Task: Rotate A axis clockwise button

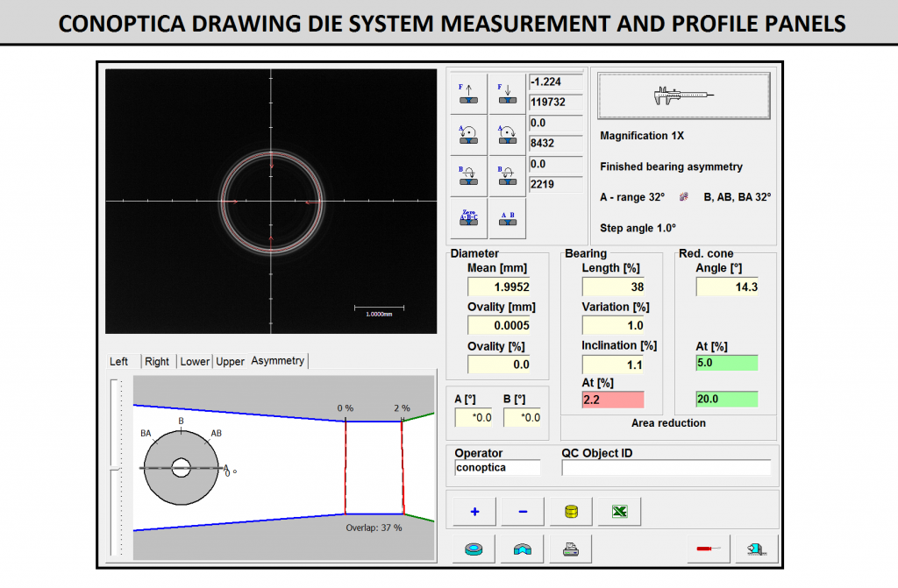Action: pos(507,134)
